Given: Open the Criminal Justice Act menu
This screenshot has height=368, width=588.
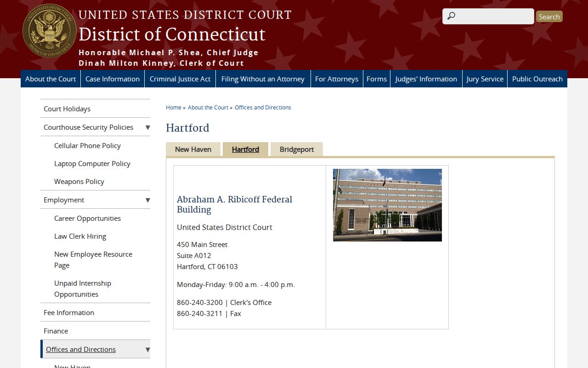Looking at the screenshot, I should 180,79.
